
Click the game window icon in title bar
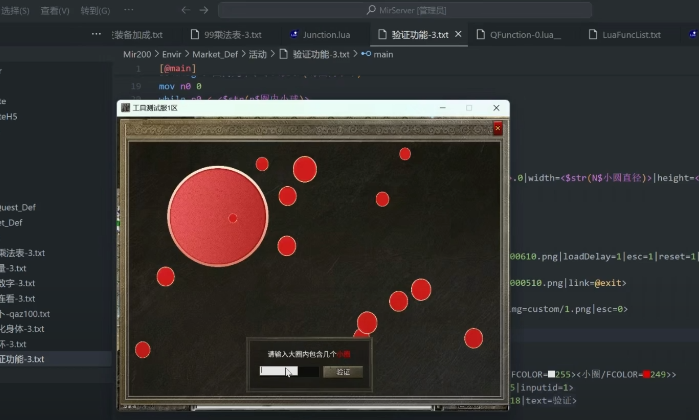(125, 107)
